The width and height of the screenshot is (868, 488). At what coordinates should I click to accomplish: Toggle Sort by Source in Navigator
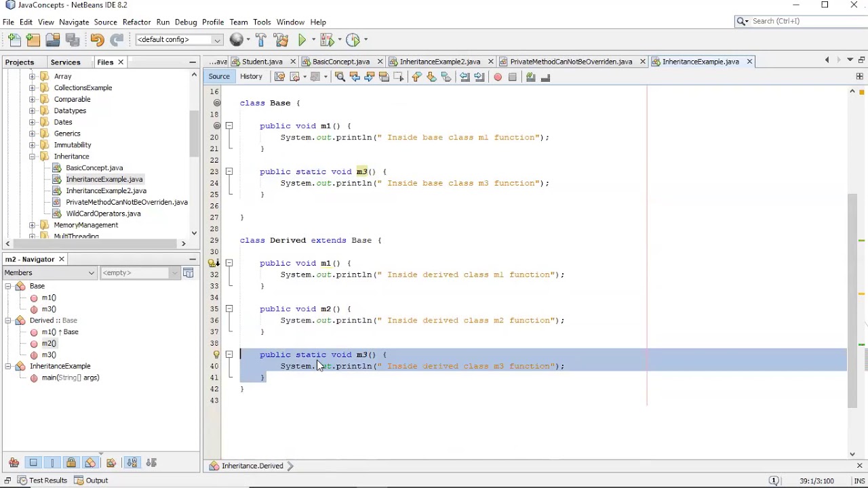(151, 463)
